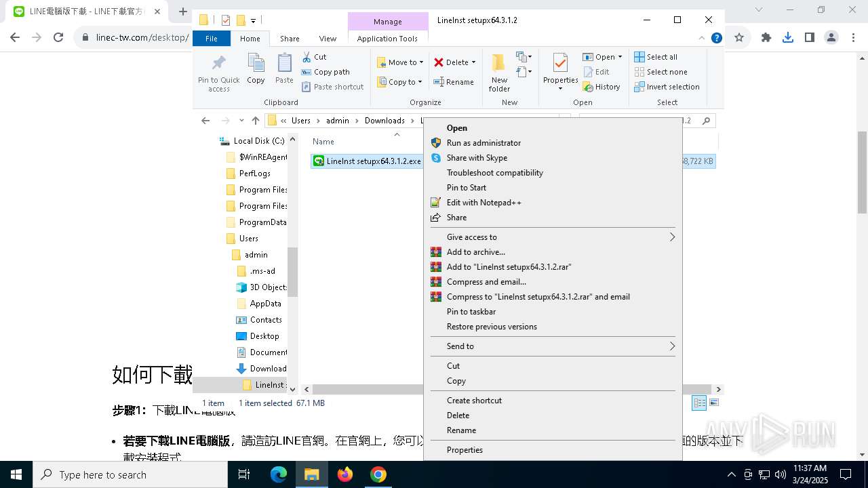
Task: Open Quick Access Toolbar customize dropdown
Action: point(253,20)
